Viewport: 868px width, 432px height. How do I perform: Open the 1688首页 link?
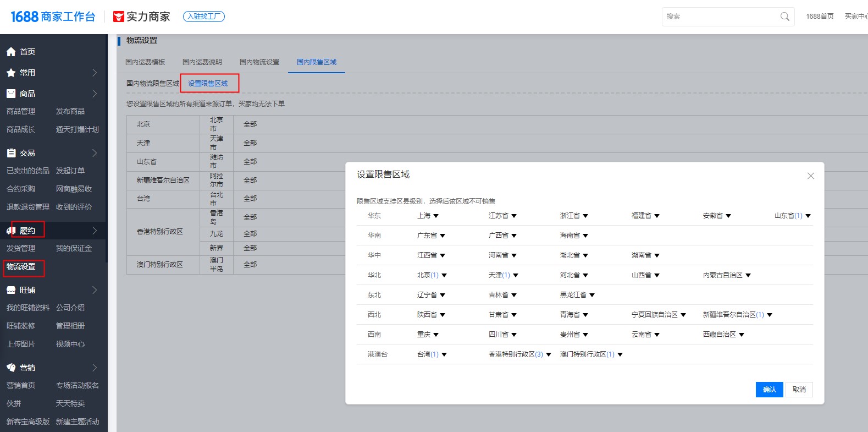(x=820, y=17)
